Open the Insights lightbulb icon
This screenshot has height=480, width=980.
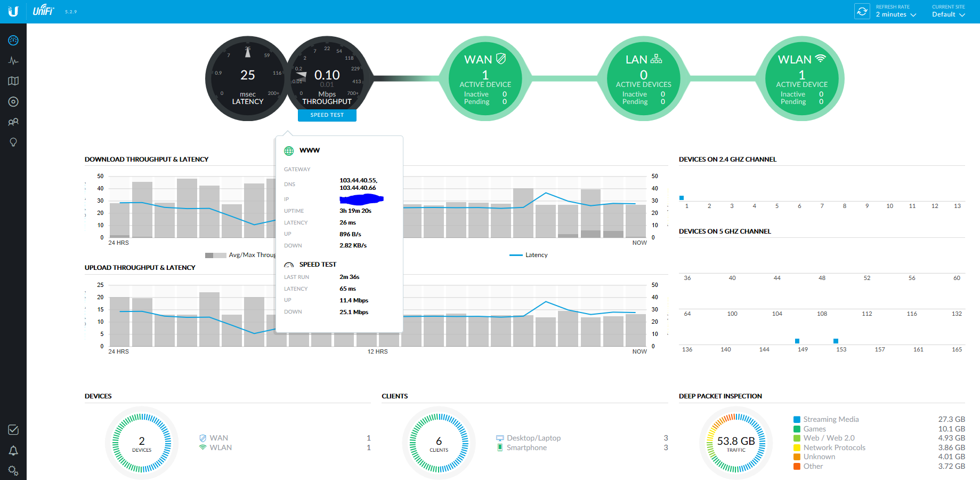click(13, 142)
